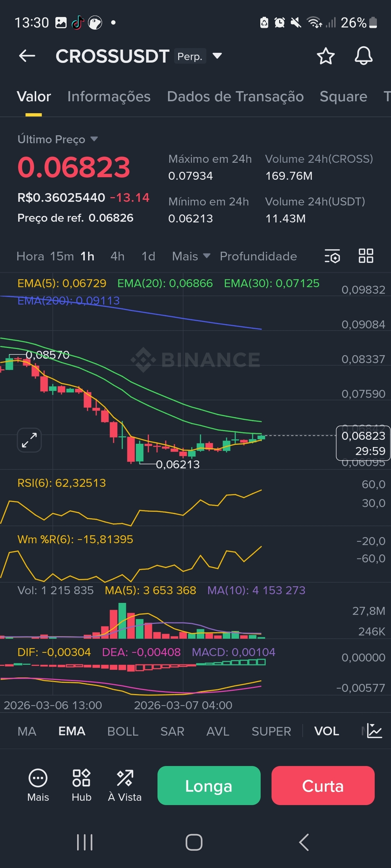This screenshot has height=868, width=391.
Task: Select the 15m timeframe
Action: [62, 256]
